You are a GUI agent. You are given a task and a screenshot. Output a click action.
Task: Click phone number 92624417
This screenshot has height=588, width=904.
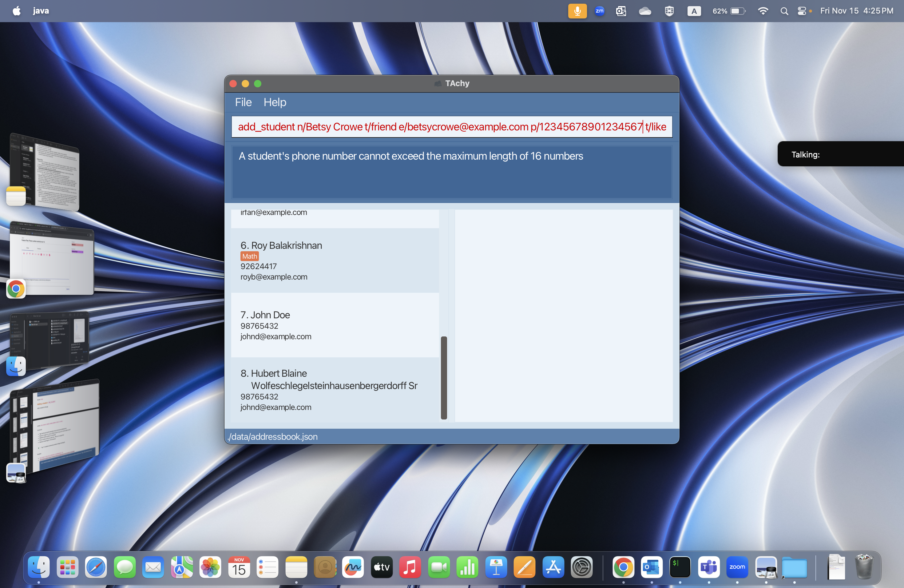[259, 266]
